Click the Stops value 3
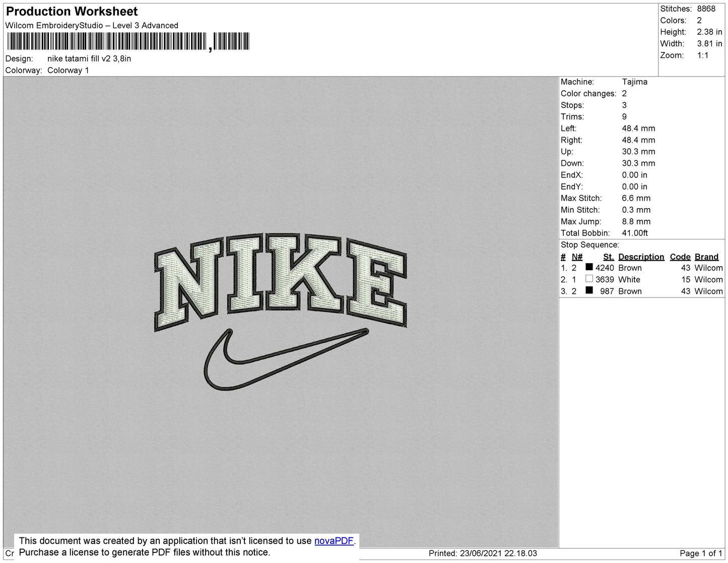The width and height of the screenshot is (728, 563). pos(624,105)
